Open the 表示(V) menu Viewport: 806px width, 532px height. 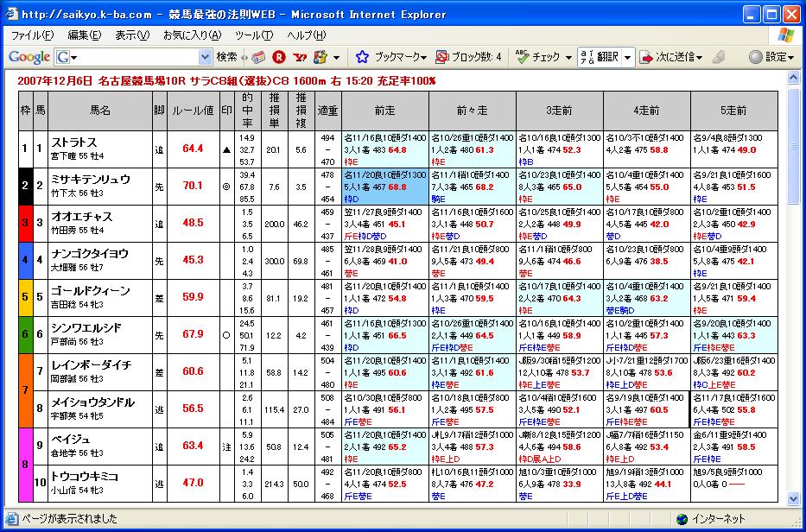coord(132,35)
